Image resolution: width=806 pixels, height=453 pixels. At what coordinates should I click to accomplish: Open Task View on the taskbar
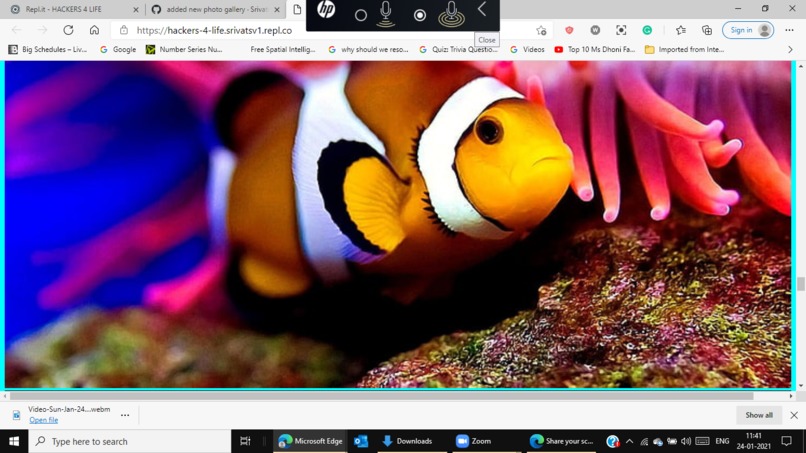(x=245, y=441)
